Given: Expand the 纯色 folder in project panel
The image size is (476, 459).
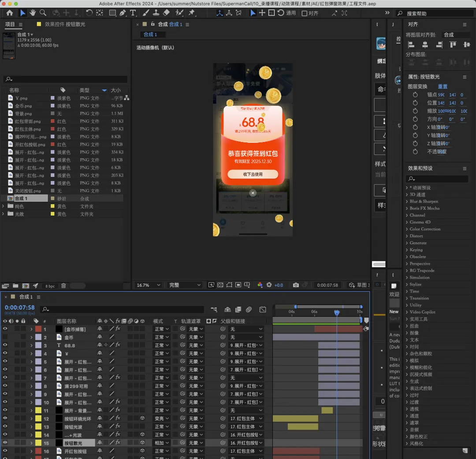Looking at the screenshot, I should pos(4,206).
